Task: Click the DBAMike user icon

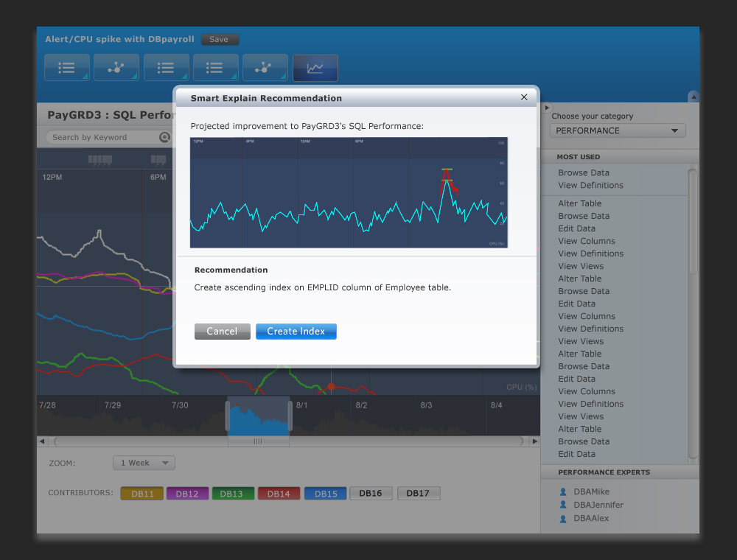Action: [x=563, y=491]
